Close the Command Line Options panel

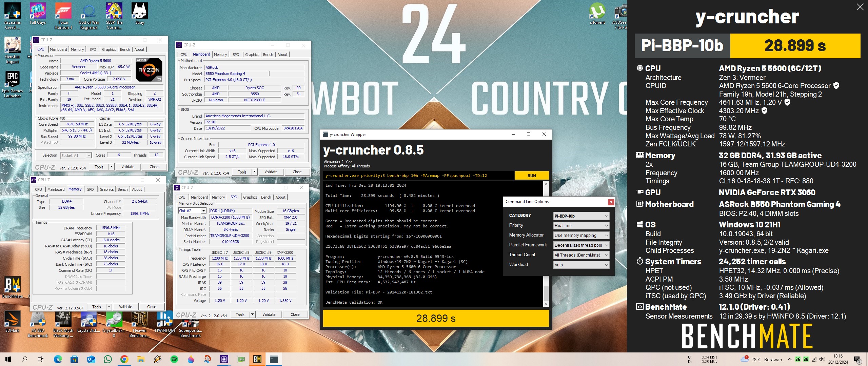click(611, 202)
